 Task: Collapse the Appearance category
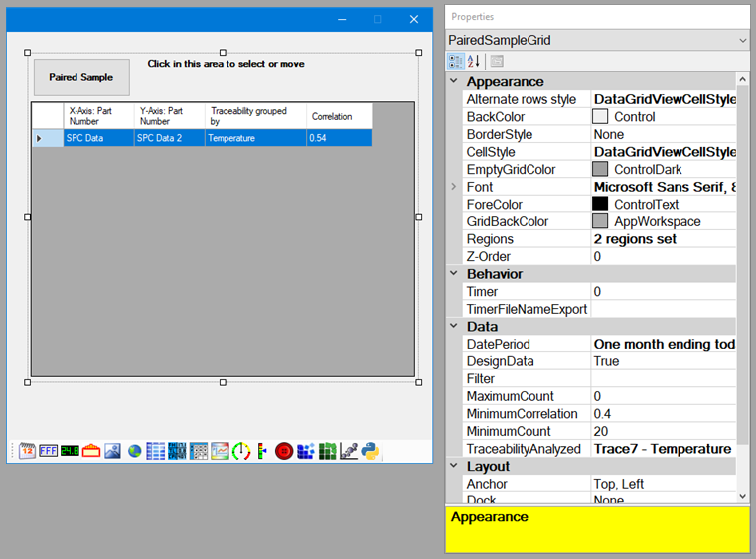pyautogui.click(x=455, y=82)
